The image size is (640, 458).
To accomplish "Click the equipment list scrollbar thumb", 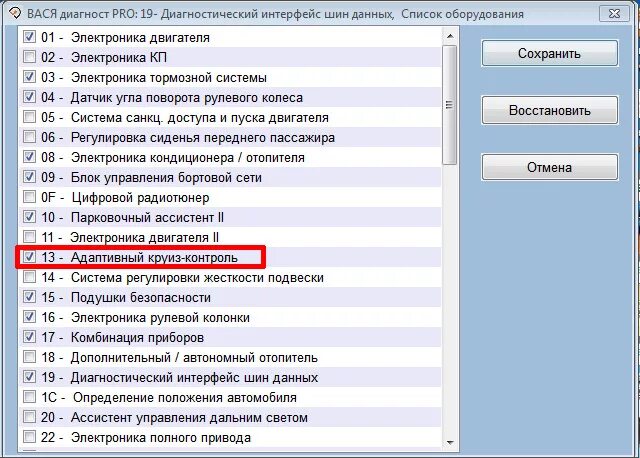I will coord(450,105).
